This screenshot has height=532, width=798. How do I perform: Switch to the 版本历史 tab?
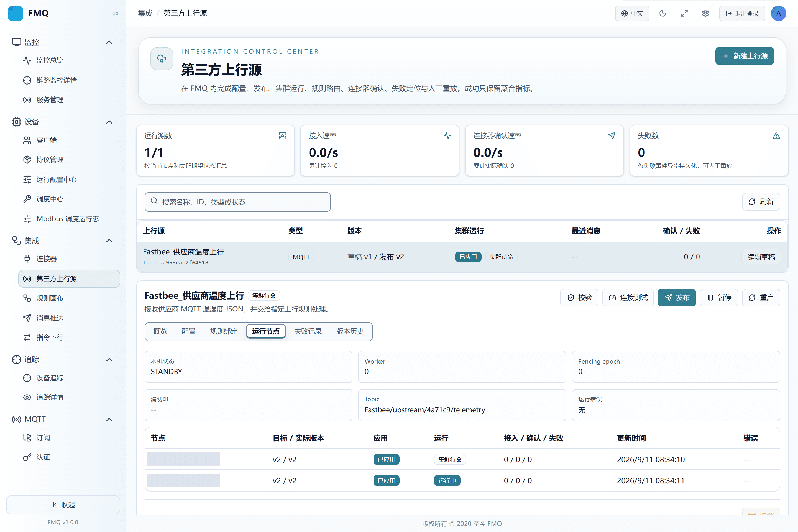point(350,331)
